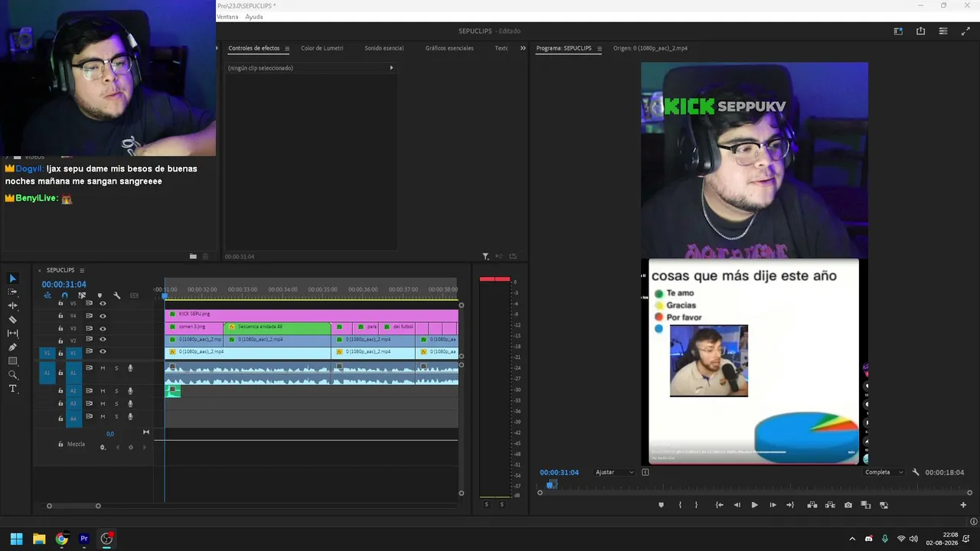Screen dimensions: 980x551
Task: Add marker in the program monitor
Action: [x=661, y=505]
